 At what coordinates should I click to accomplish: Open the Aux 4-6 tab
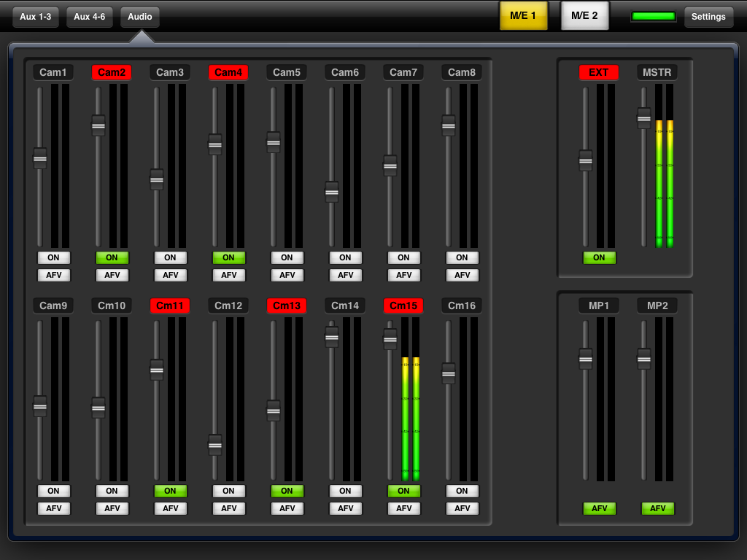(89, 17)
